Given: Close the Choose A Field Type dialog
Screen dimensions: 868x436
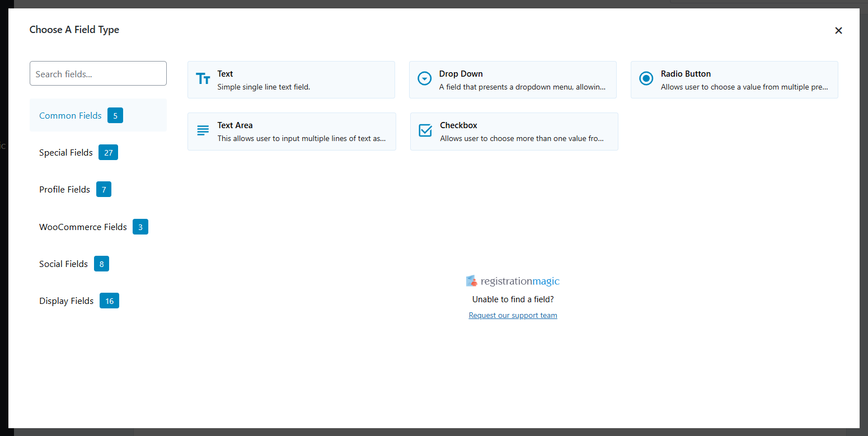Looking at the screenshot, I should (x=838, y=30).
